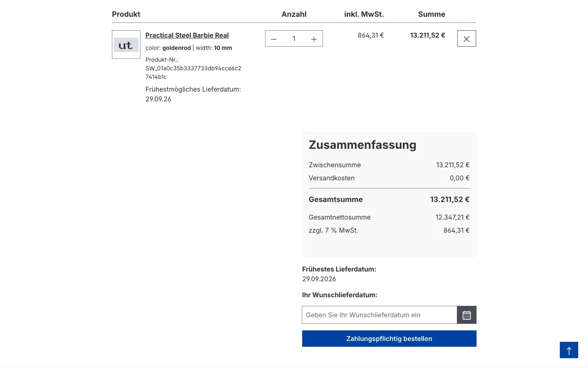Screen dimensions: 588x368
Task: Click the product number SW_01a0c35b3337733db94cce6c27414b1c
Action: click(193, 72)
